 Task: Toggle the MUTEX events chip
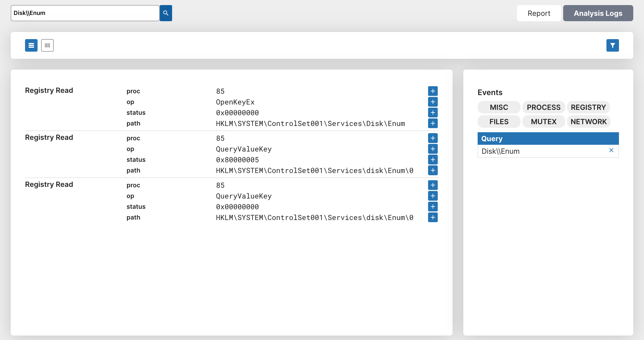(x=544, y=121)
